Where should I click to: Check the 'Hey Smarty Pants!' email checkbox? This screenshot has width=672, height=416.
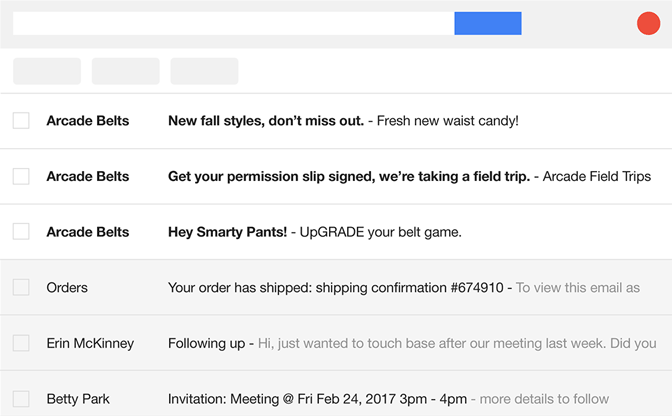tap(21, 232)
